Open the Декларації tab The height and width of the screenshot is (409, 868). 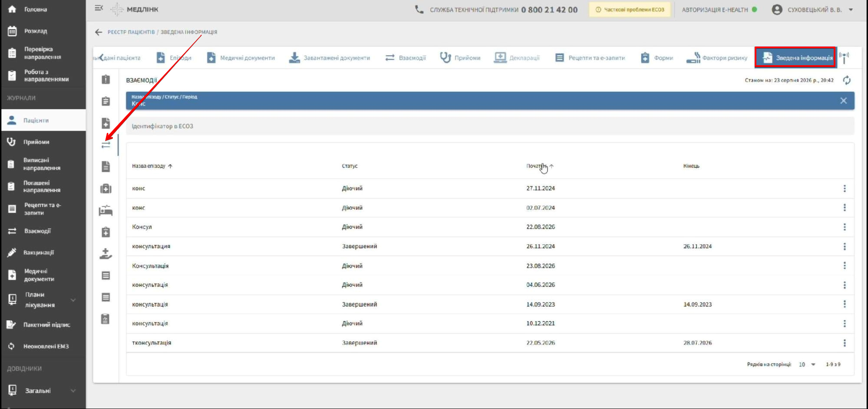click(517, 57)
